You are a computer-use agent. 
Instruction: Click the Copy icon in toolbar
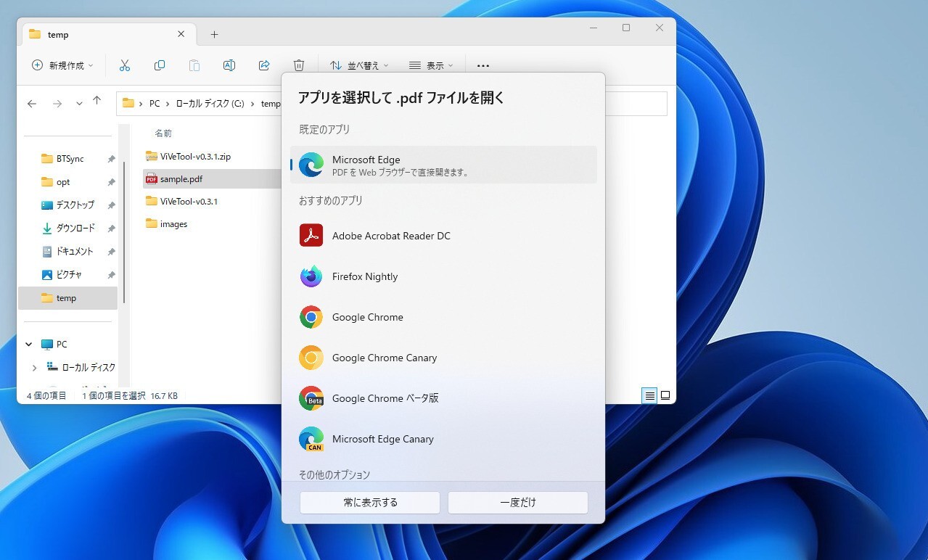click(x=160, y=65)
